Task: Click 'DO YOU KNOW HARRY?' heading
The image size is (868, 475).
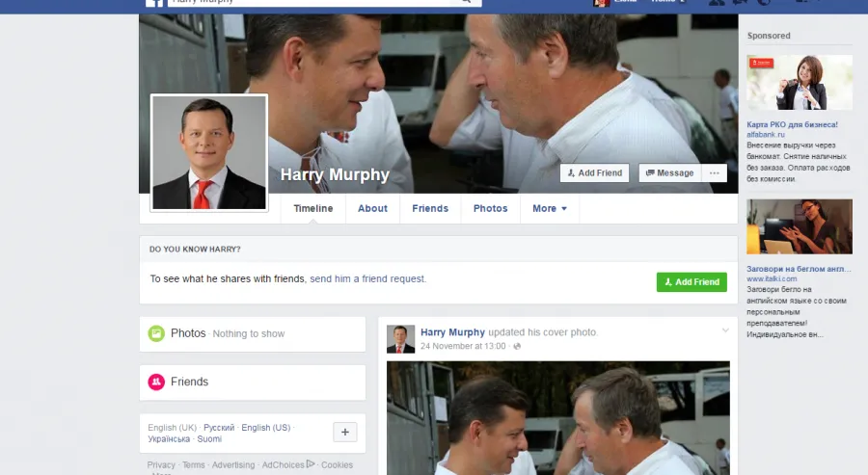Action: point(195,250)
